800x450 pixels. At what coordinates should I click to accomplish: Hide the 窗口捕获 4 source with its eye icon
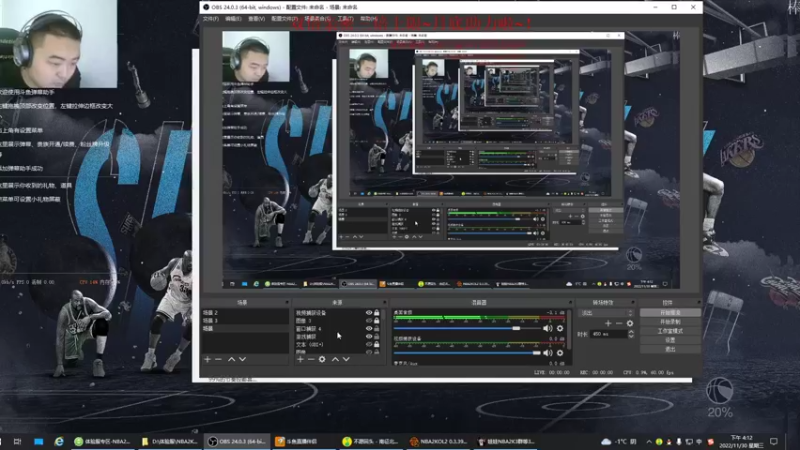coord(369,329)
